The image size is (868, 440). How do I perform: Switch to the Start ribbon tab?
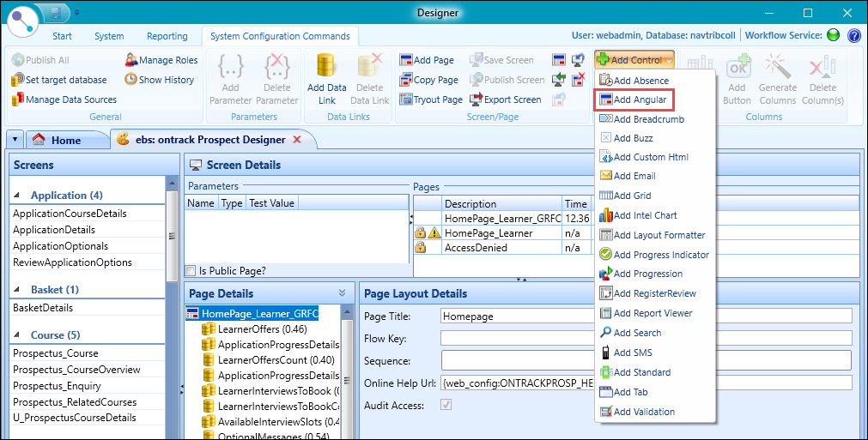click(x=62, y=36)
